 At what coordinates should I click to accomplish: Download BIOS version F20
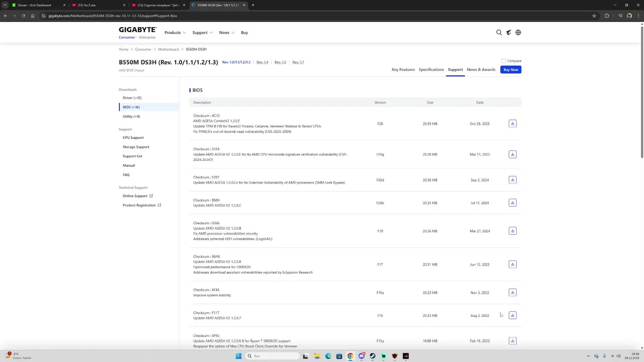(512, 124)
